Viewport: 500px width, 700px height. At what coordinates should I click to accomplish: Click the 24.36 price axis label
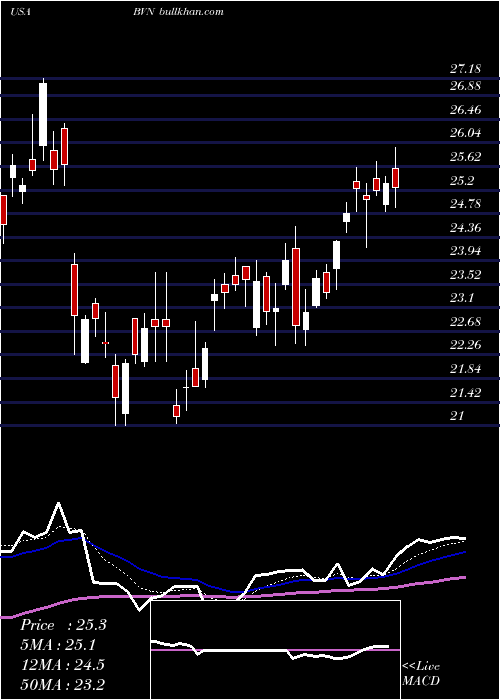[465, 228]
